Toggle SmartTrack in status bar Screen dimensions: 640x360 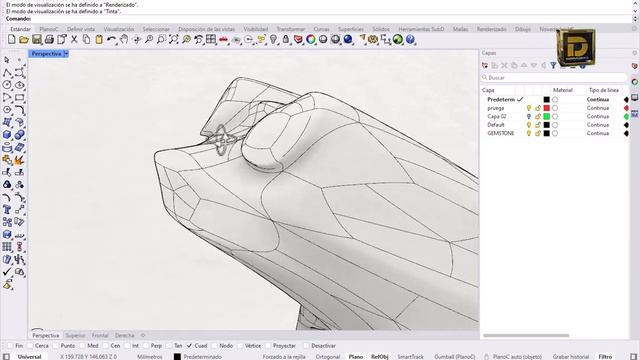[411, 357]
